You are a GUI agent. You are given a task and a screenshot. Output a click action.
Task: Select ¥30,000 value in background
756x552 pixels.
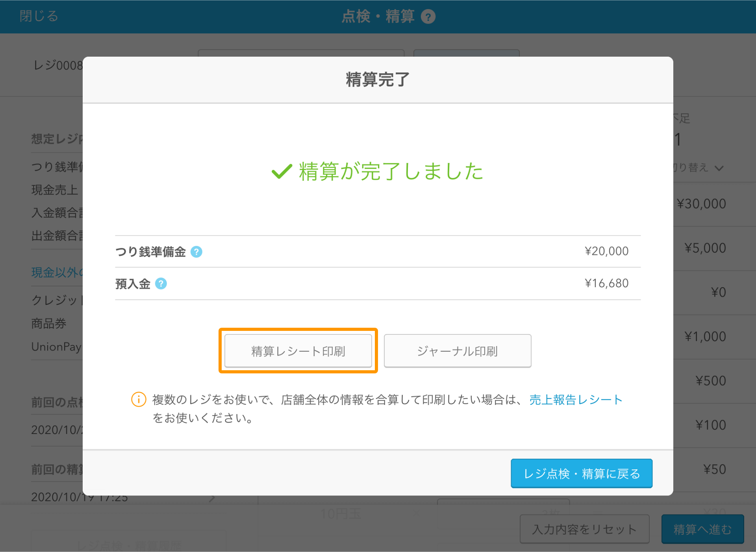click(701, 204)
